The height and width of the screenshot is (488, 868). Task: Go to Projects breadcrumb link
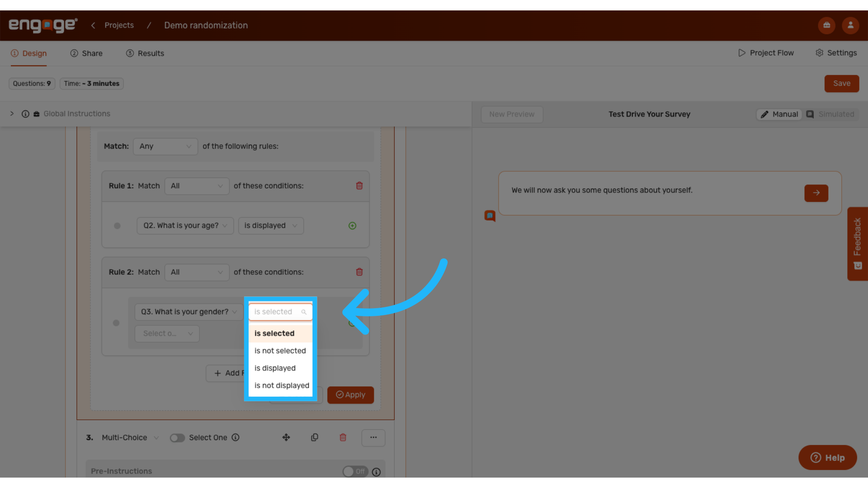click(x=119, y=25)
